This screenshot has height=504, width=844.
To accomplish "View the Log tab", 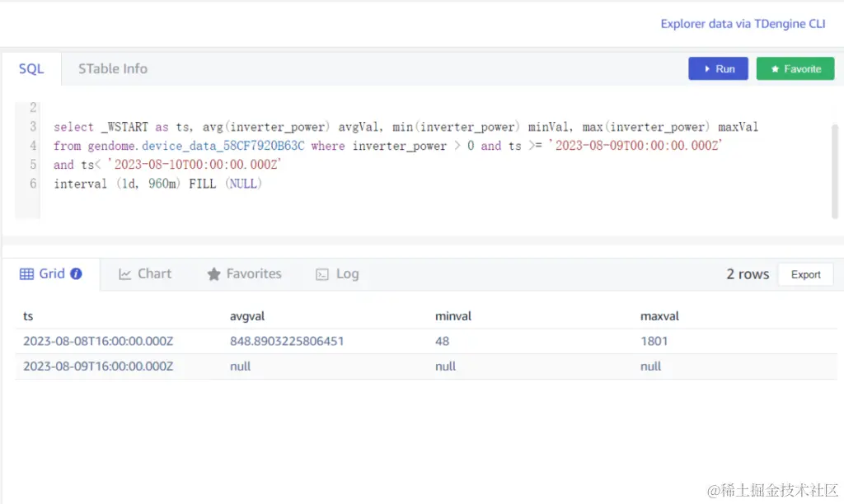I will tap(346, 273).
